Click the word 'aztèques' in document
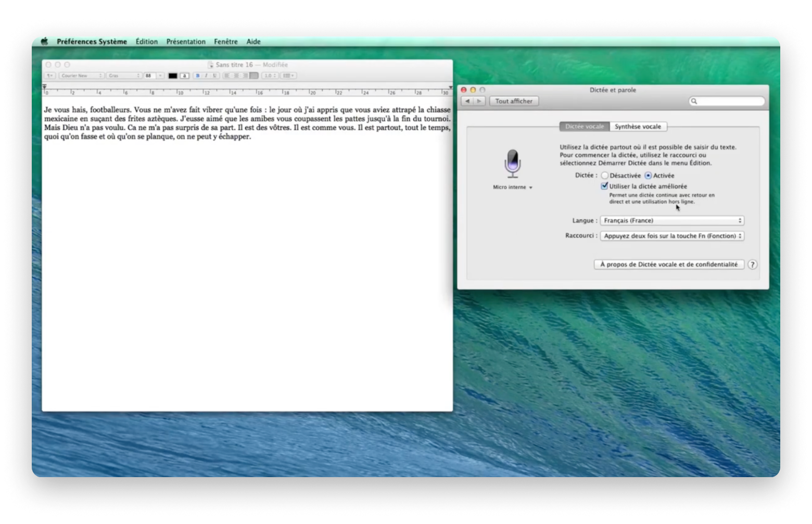The height and width of the screenshot is (524, 812). click(x=162, y=118)
